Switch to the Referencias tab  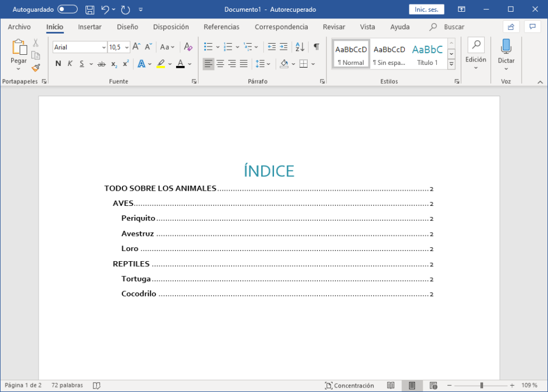pyautogui.click(x=221, y=27)
